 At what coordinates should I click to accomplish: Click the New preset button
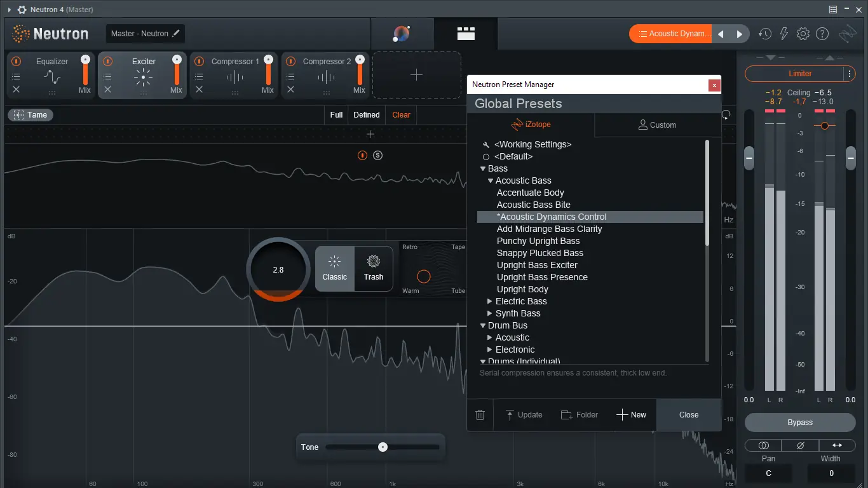631,415
